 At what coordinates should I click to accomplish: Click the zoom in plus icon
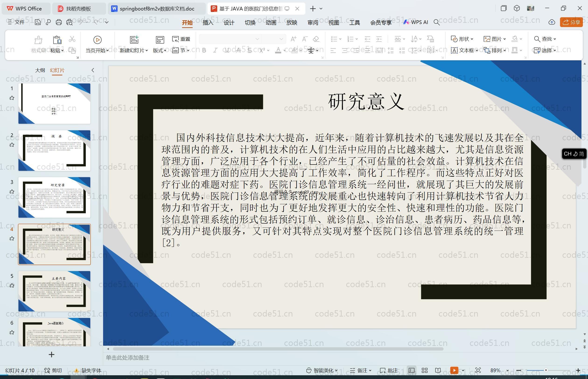click(578, 370)
